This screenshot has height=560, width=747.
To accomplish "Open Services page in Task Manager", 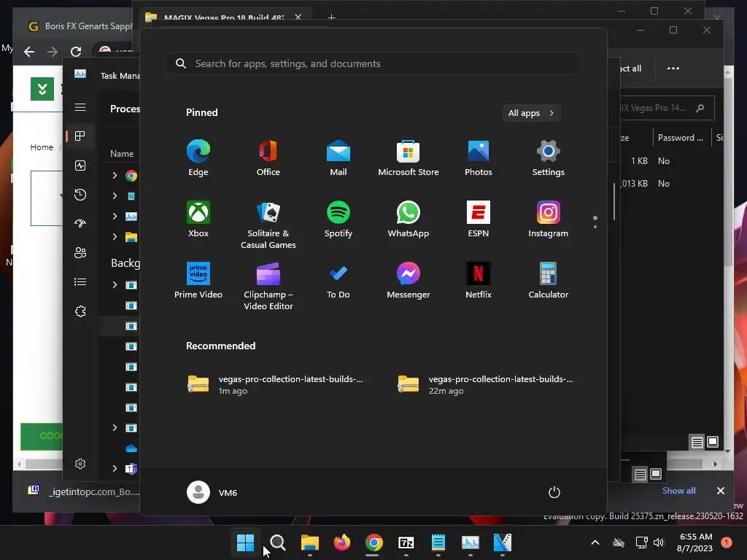I will click(x=80, y=311).
